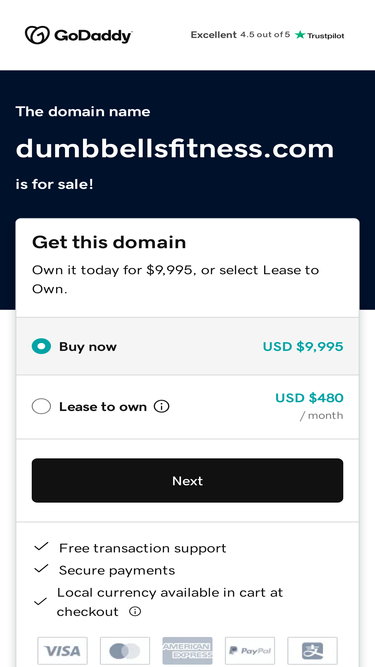Show the local currency info tooltip icon

coord(135,612)
